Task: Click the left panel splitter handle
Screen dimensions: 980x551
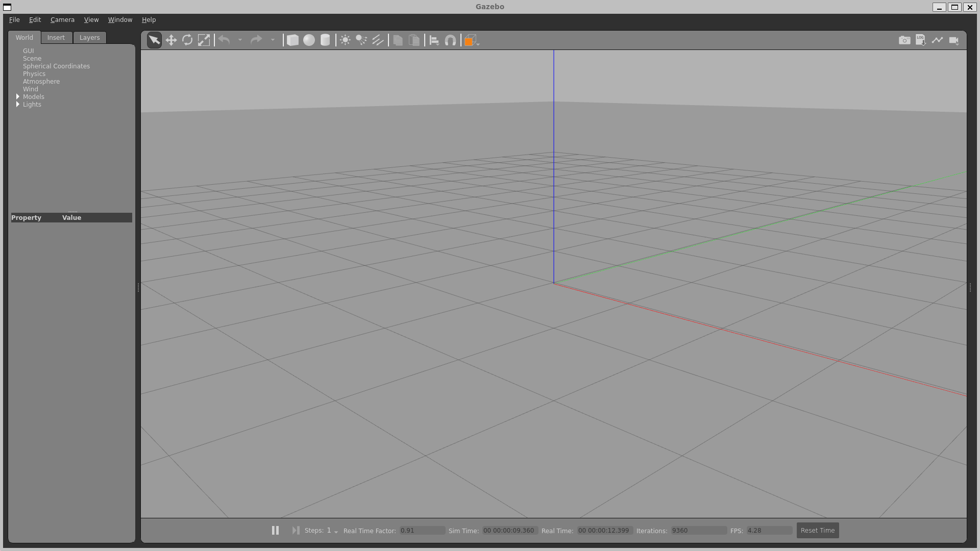Action: [x=138, y=288]
